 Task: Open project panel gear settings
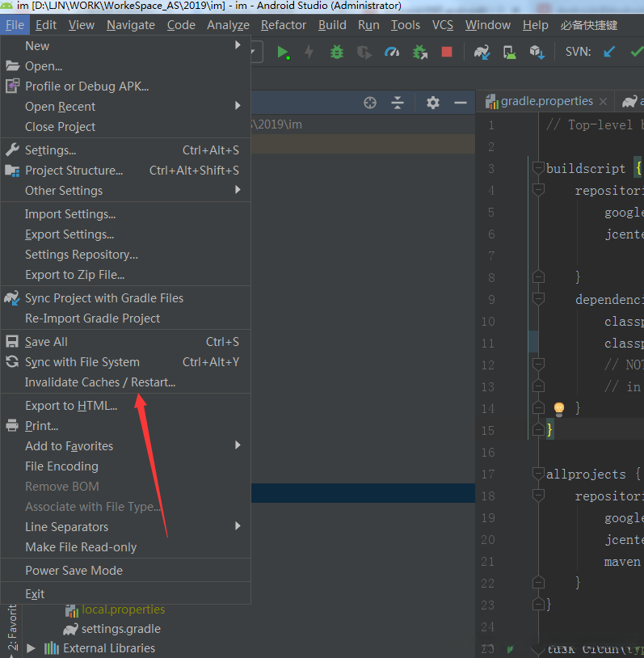point(433,102)
